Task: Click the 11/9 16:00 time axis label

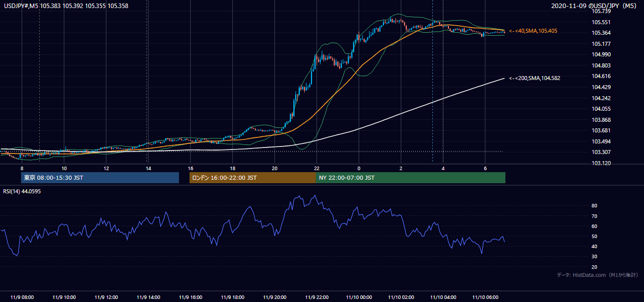Action: pyautogui.click(x=190, y=297)
